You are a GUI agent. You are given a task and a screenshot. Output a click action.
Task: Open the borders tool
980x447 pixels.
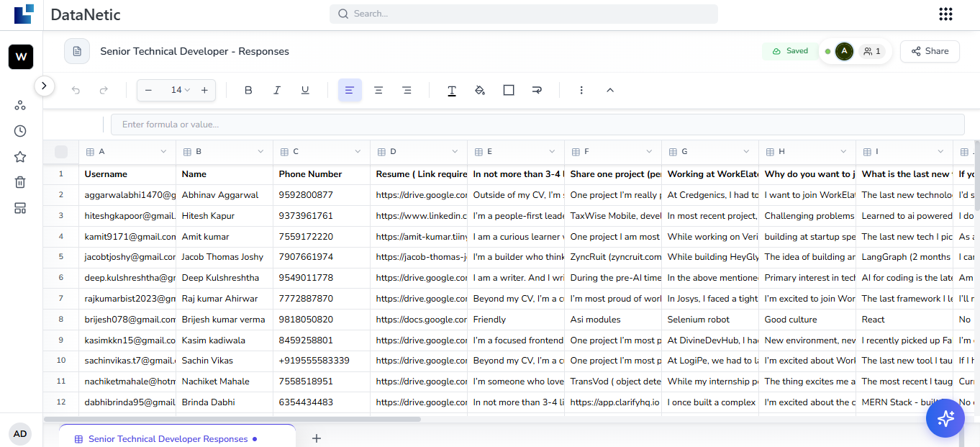(509, 90)
